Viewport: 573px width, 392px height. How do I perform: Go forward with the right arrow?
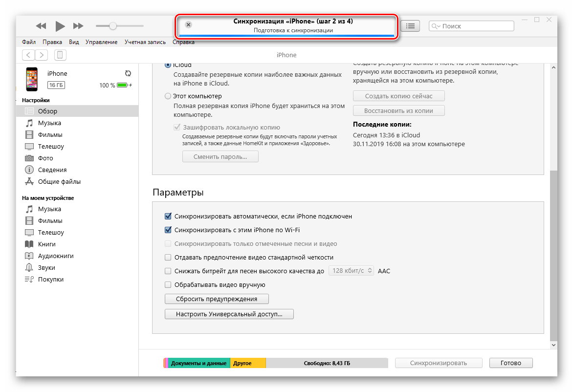pyautogui.click(x=42, y=55)
